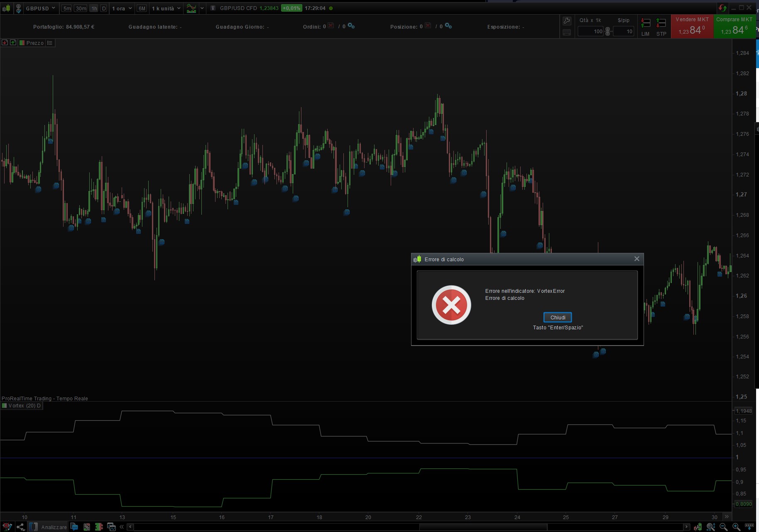
Task: Expand the arrow next to indicators icon
Action: (202, 8)
